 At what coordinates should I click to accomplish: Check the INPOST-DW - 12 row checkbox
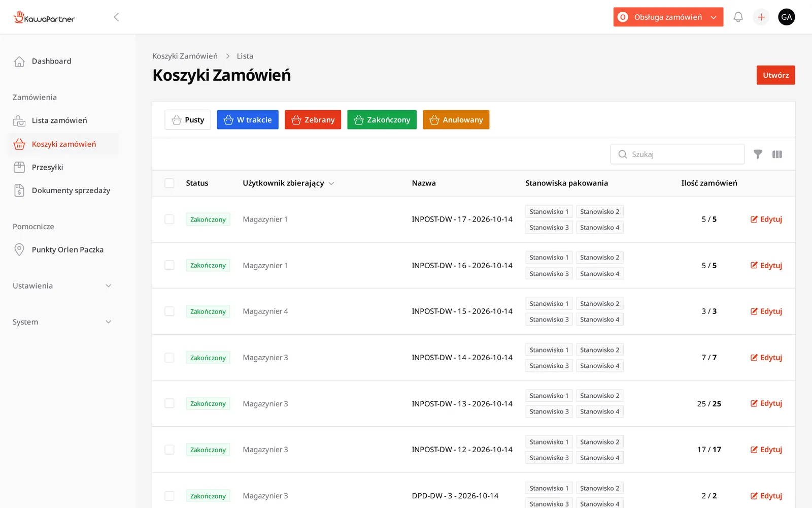[170, 450]
